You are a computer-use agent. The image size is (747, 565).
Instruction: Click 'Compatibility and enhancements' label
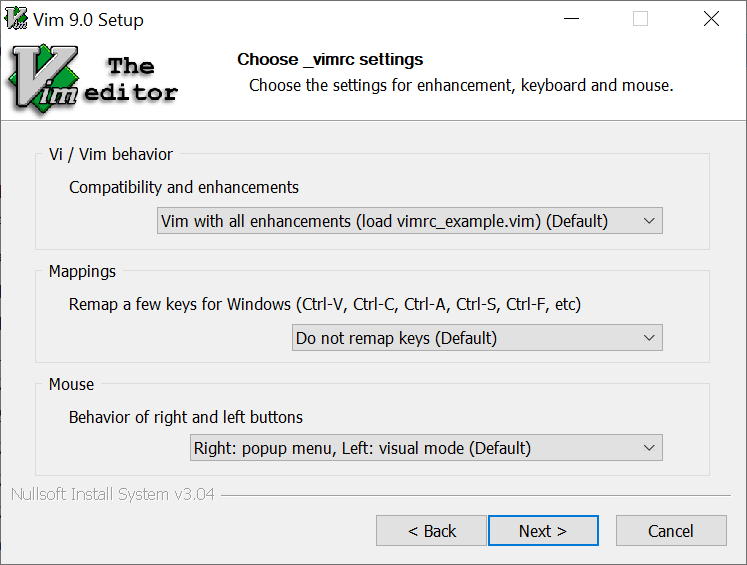click(x=184, y=187)
